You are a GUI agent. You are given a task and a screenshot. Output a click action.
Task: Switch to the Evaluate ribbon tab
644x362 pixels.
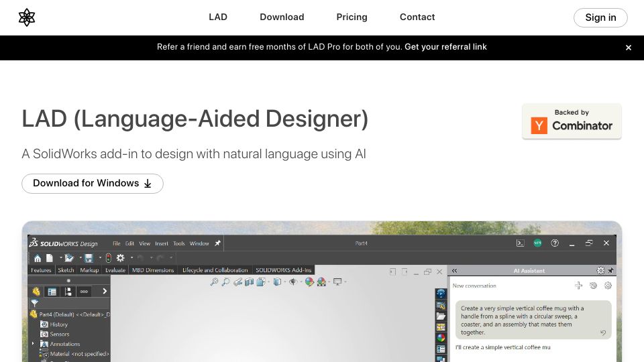(x=115, y=270)
